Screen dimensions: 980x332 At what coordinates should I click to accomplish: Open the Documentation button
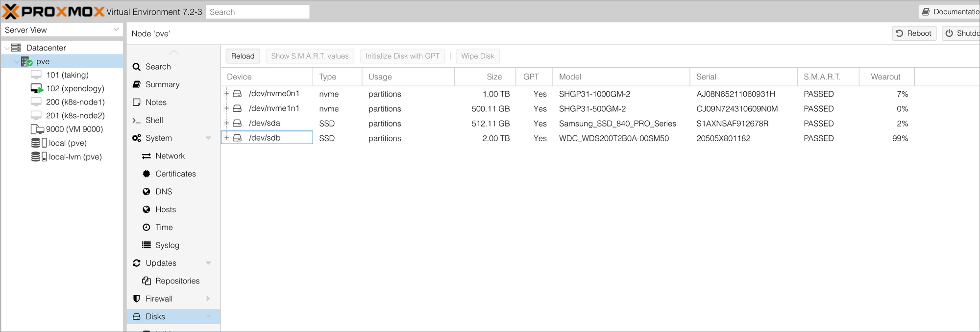[x=950, y=11]
